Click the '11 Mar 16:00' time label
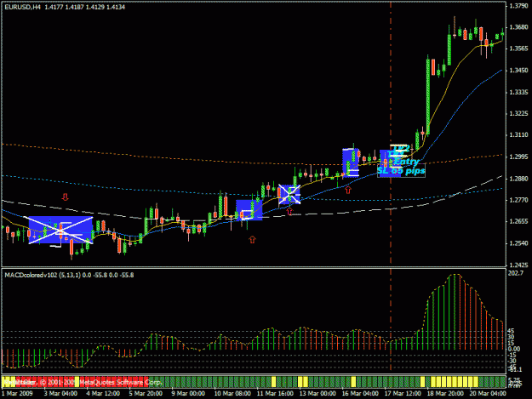The image size is (532, 399). [275, 394]
